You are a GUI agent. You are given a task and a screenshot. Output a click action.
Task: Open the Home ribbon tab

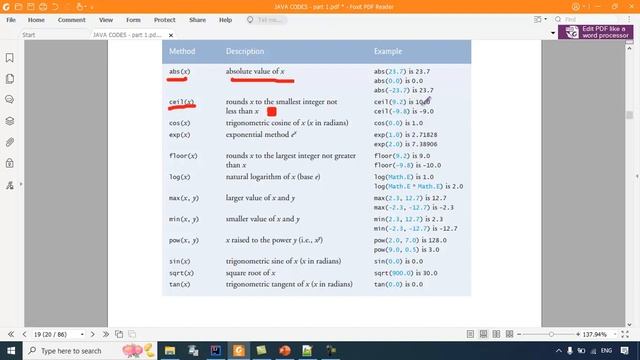36,20
